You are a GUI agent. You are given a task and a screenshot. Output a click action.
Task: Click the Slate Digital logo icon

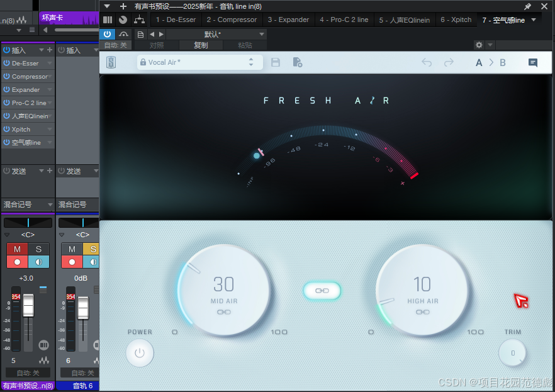(x=111, y=63)
